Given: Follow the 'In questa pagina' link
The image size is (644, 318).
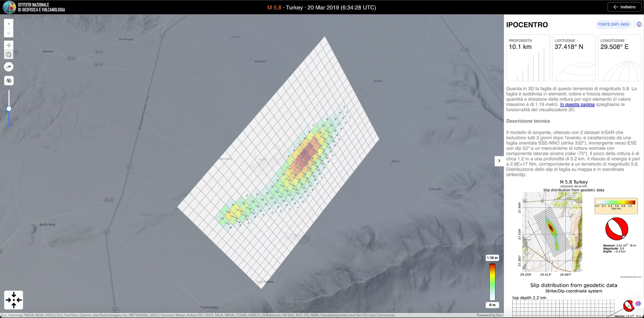Looking at the screenshot, I should click(577, 105).
